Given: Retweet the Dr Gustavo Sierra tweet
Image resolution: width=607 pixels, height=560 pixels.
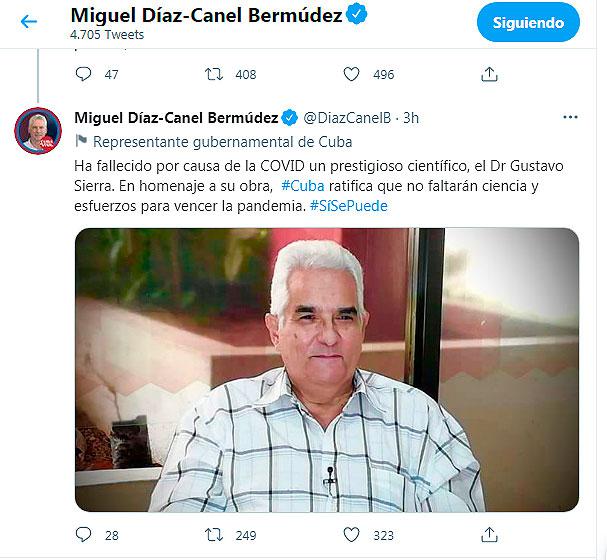Looking at the screenshot, I should [214, 535].
